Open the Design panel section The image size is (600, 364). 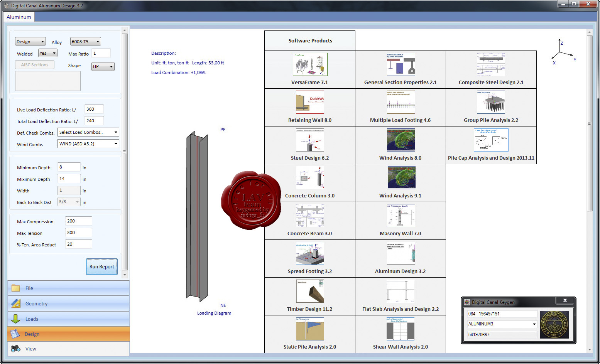pyautogui.click(x=68, y=334)
